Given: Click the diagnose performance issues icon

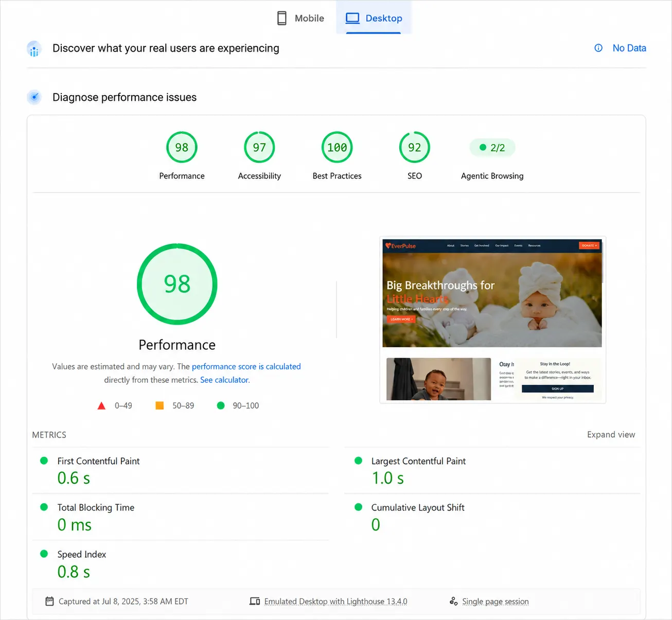Looking at the screenshot, I should [34, 97].
